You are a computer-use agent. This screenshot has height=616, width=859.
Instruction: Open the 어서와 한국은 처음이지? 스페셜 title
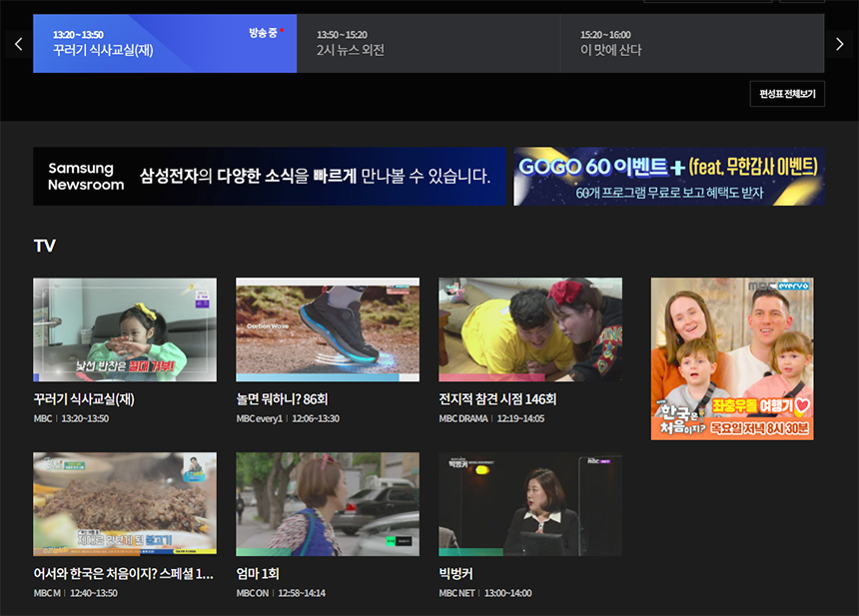[123, 574]
